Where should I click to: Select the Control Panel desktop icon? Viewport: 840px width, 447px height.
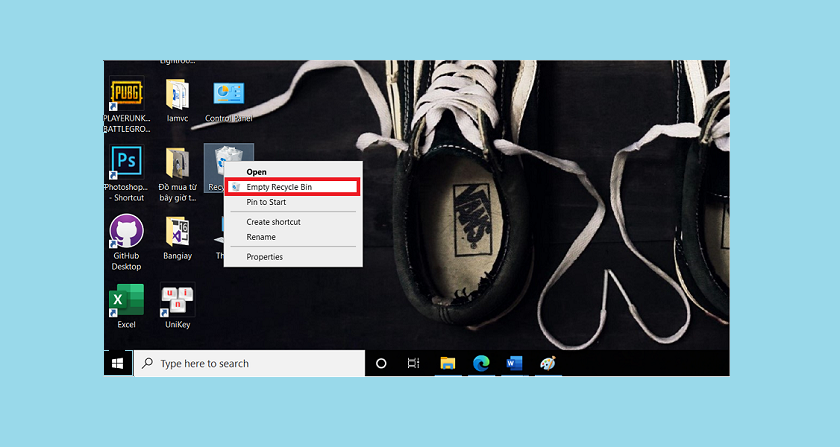[x=229, y=96]
